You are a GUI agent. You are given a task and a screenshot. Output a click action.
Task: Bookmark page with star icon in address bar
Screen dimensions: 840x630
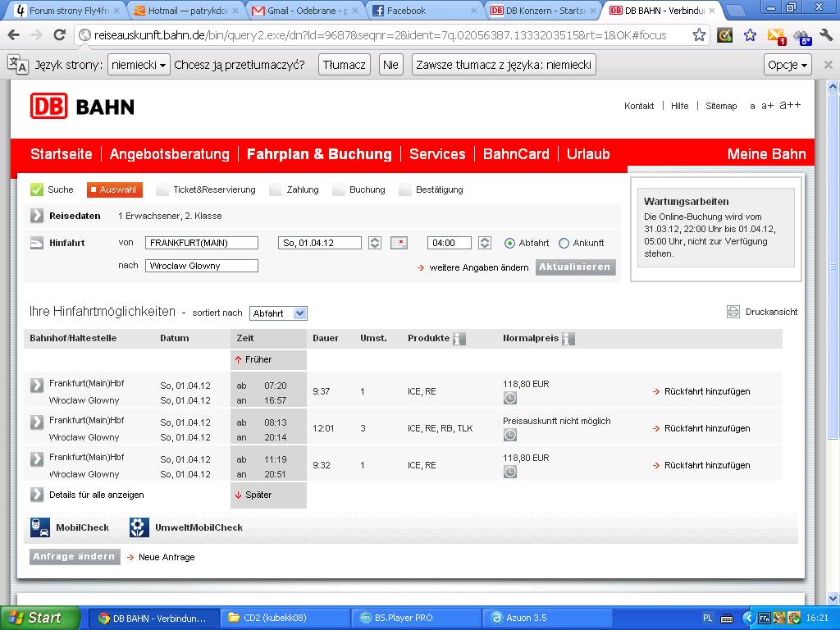tap(699, 35)
